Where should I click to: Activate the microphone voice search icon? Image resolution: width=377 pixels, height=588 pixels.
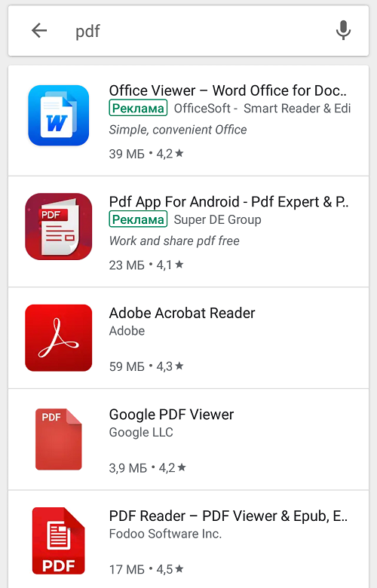pos(343,30)
